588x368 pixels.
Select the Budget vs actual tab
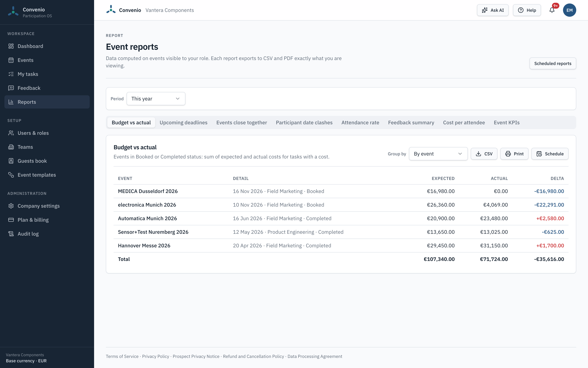click(x=131, y=123)
